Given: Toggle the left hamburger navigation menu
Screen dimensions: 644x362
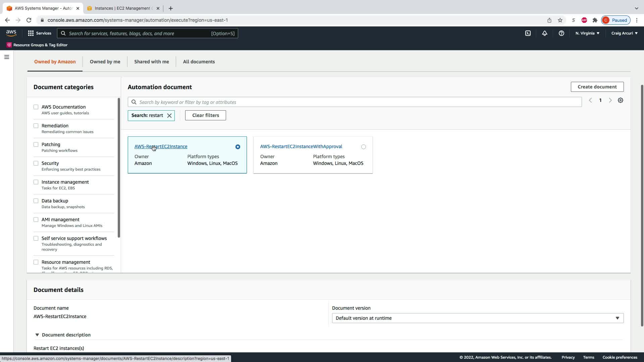Looking at the screenshot, I should pos(6,57).
